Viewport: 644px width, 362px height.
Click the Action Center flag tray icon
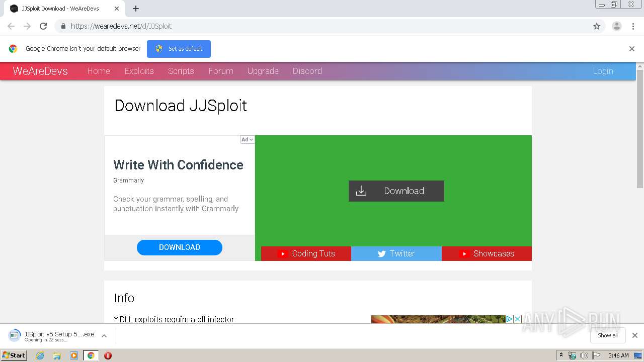coord(596,355)
